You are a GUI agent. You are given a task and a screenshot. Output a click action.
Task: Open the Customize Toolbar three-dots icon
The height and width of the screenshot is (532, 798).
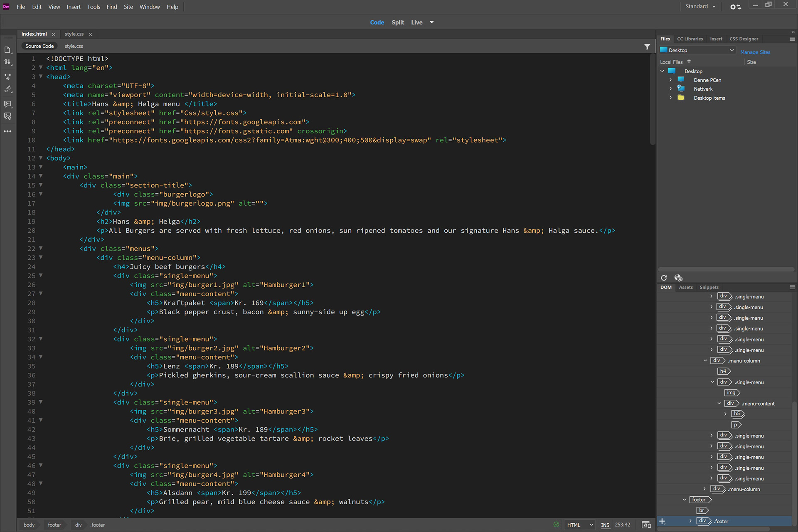click(x=7, y=131)
